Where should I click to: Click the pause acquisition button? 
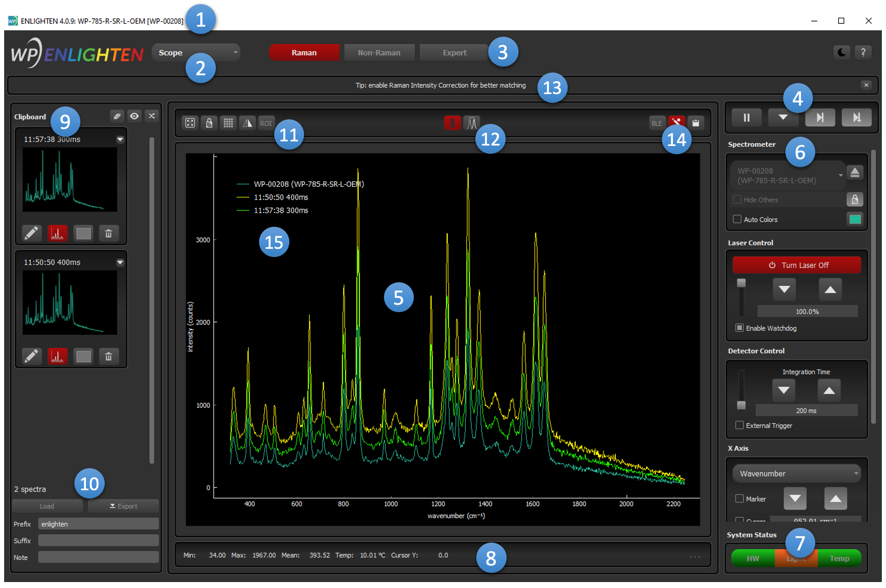746,118
